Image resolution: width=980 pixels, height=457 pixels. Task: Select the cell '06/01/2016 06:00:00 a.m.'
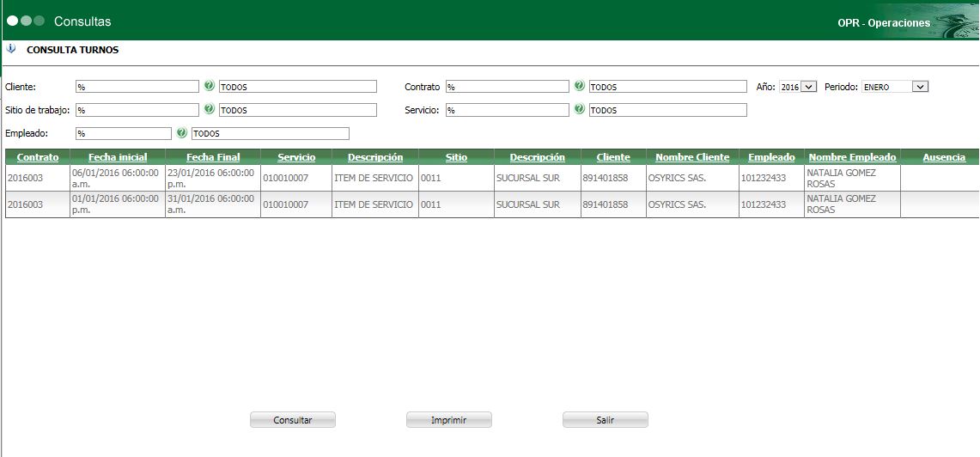click(118, 178)
